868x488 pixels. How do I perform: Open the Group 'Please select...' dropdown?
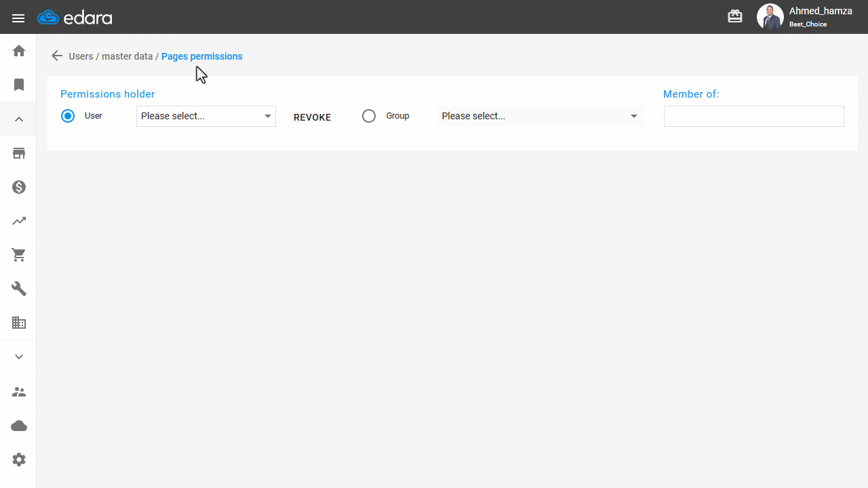click(x=540, y=116)
